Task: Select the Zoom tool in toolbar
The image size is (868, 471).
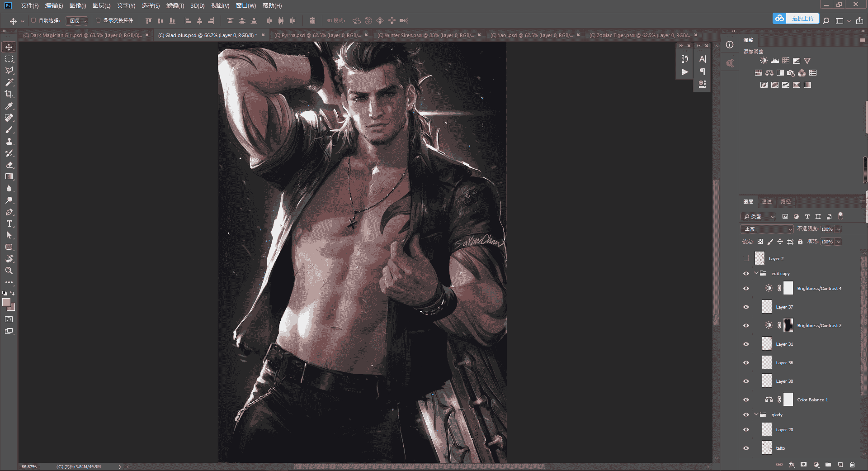Action: coord(9,271)
